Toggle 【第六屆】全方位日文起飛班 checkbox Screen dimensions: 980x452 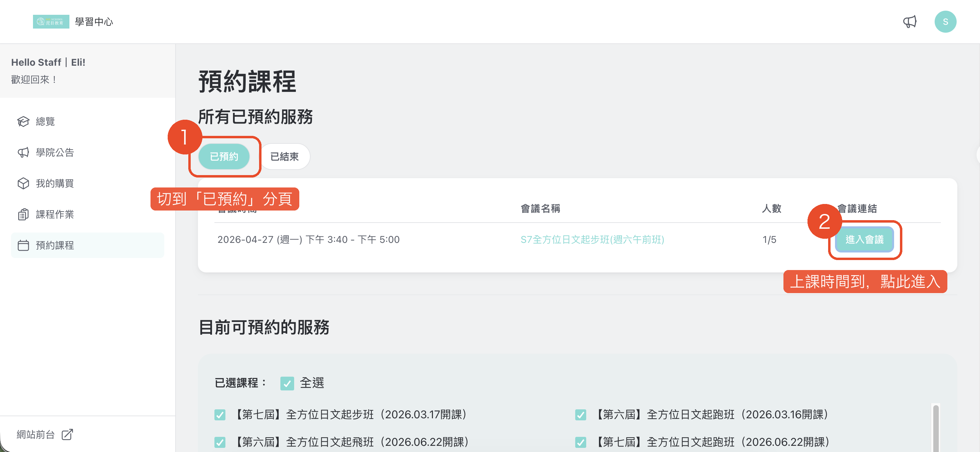220,442
